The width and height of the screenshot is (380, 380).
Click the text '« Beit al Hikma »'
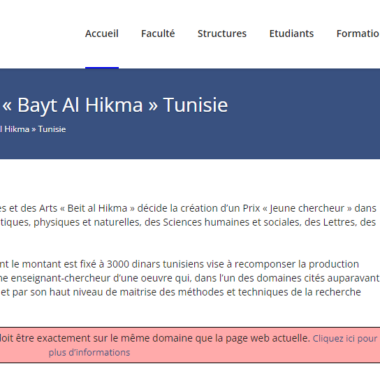coord(97,208)
